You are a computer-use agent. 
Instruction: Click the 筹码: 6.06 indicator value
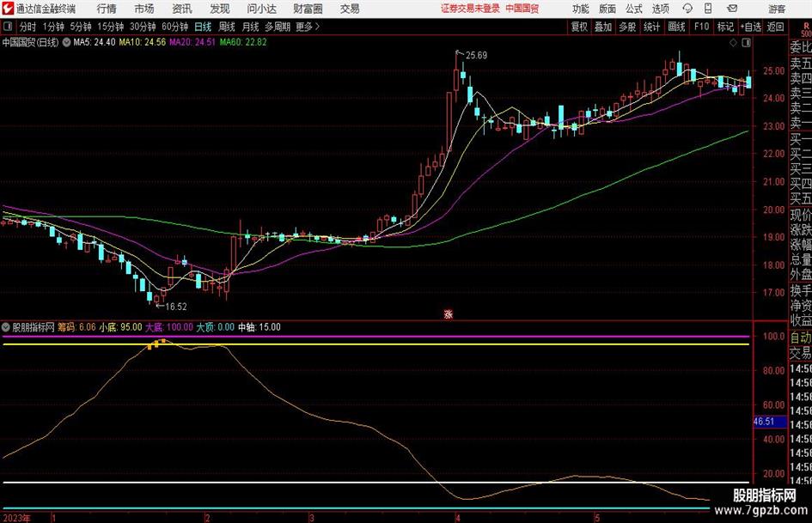tap(76, 327)
